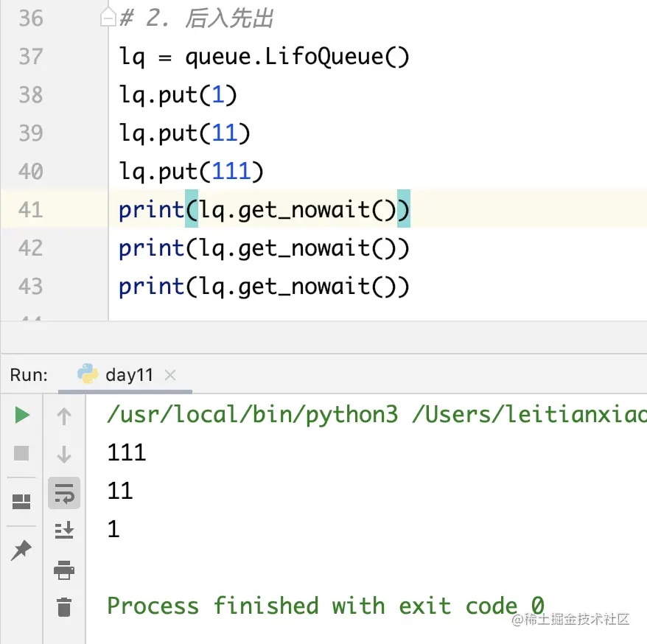Collapse the fold marker on line 36
The width and height of the screenshot is (647, 644).
(108, 18)
